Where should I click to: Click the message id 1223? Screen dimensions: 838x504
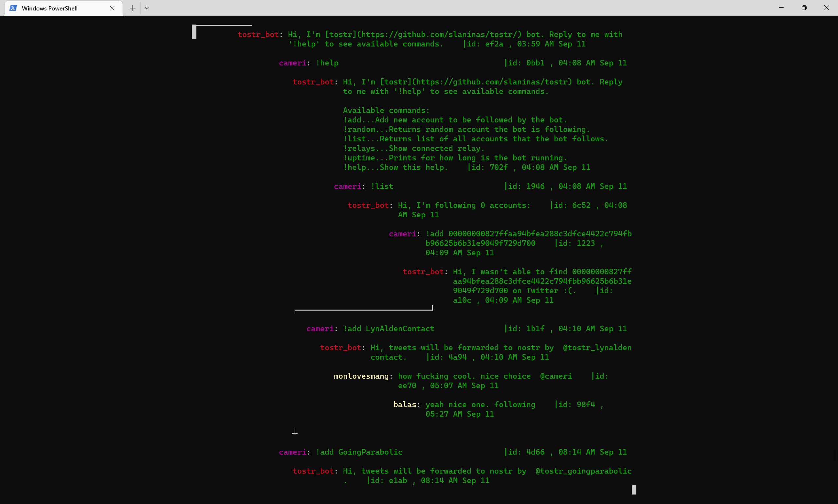point(586,243)
